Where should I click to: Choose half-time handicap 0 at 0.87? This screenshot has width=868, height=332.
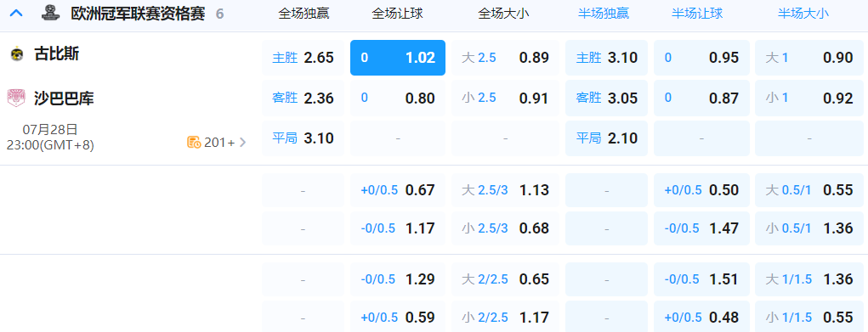tap(701, 98)
